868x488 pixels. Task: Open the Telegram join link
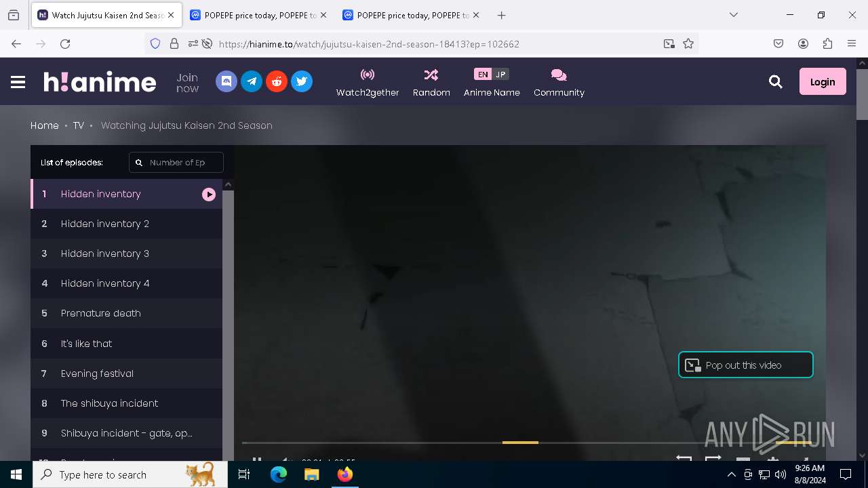pos(252,81)
